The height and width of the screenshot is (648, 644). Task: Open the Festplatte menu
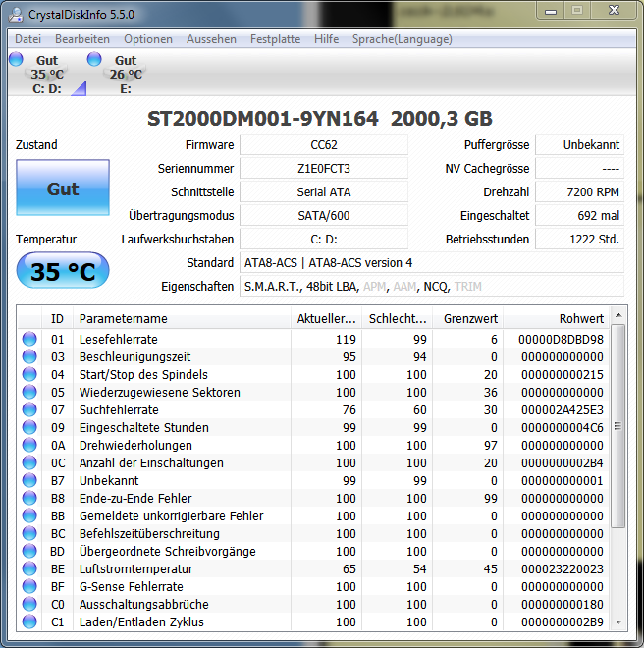[275, 39]
